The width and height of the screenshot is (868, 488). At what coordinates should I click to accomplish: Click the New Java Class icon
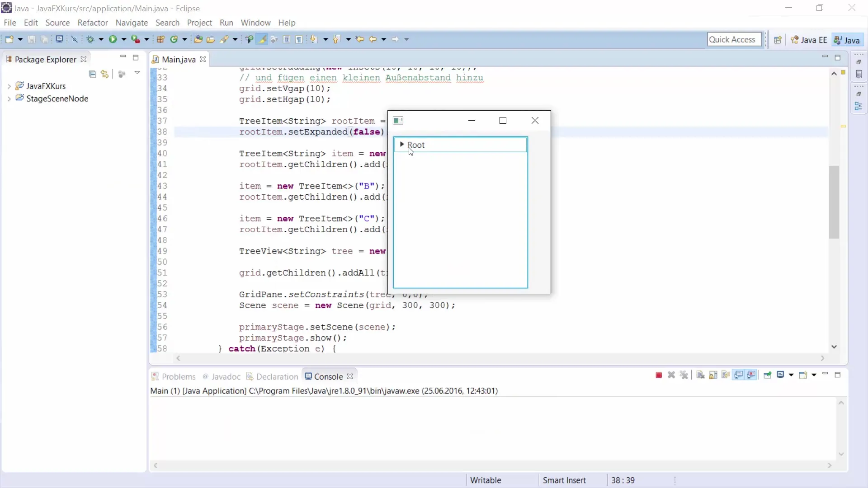click(x=174, y=39)
